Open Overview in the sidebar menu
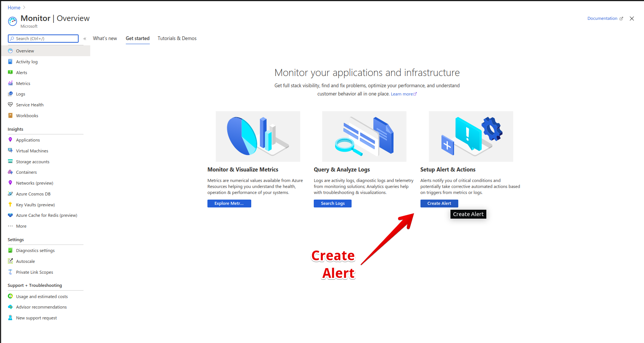The width and height of the screenshot is (644, 343). click(46, 51)
